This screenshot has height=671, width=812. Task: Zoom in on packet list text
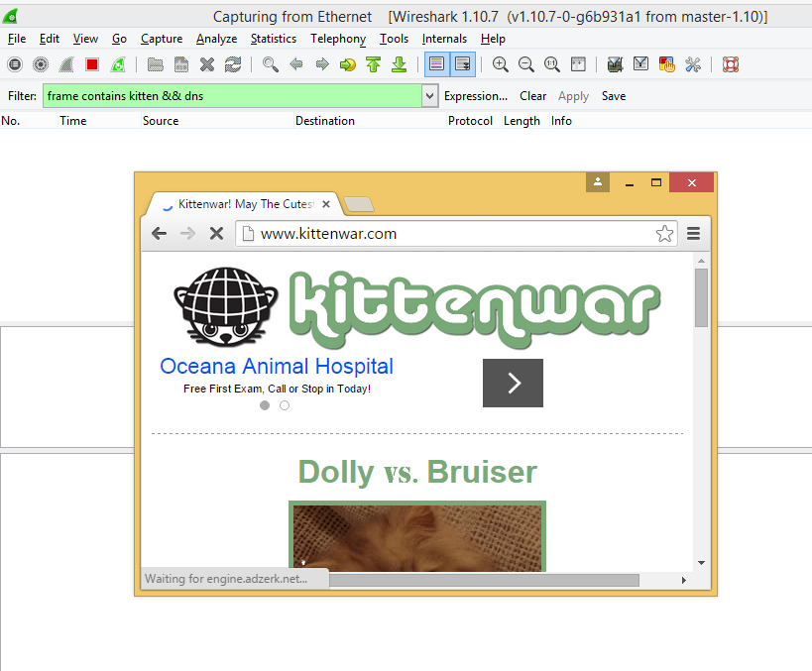pyautogui.click(x=501, y=64)
